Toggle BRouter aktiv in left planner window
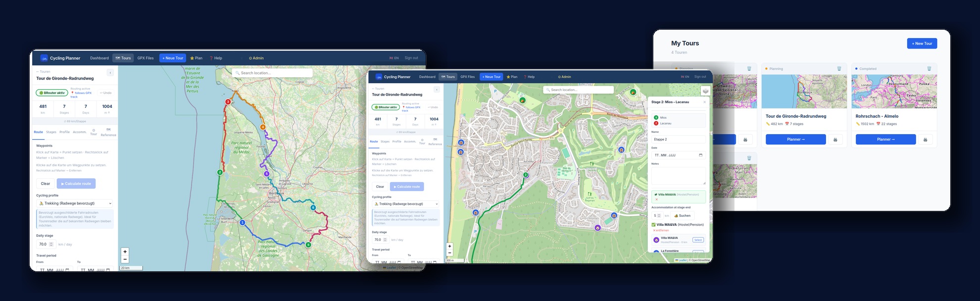This screenshot has width=980, height=301. click(51, 93)
